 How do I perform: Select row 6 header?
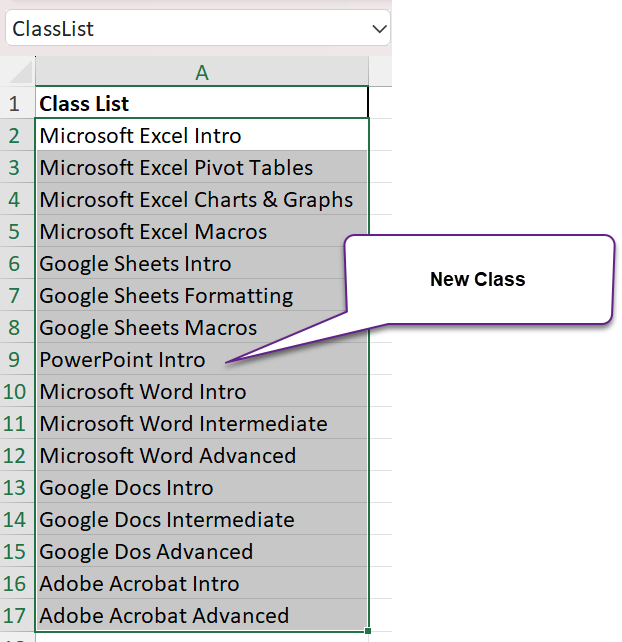click(17, 263)
